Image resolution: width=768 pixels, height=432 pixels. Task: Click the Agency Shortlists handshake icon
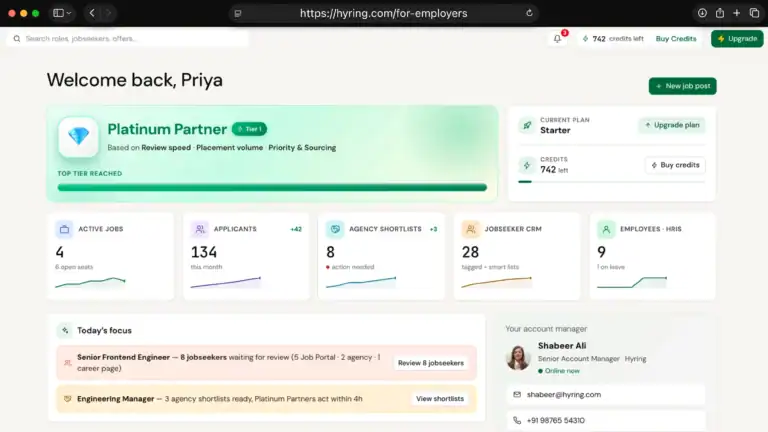point(335,229)
